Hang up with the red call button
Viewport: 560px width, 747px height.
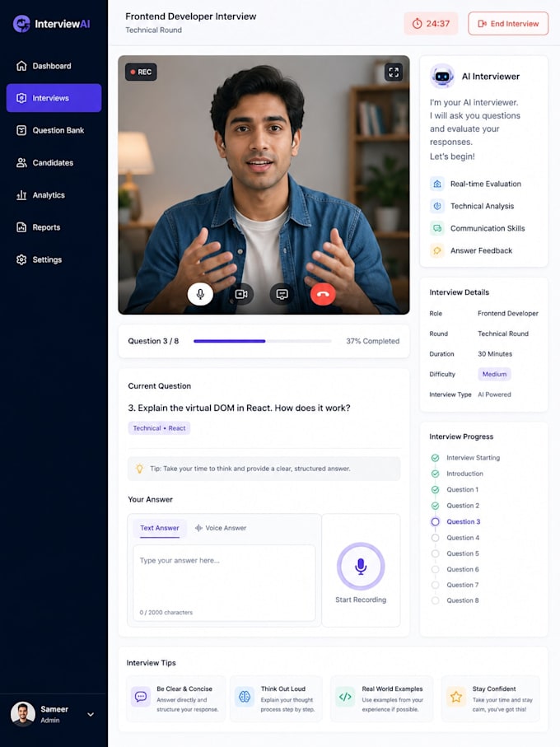323,294
